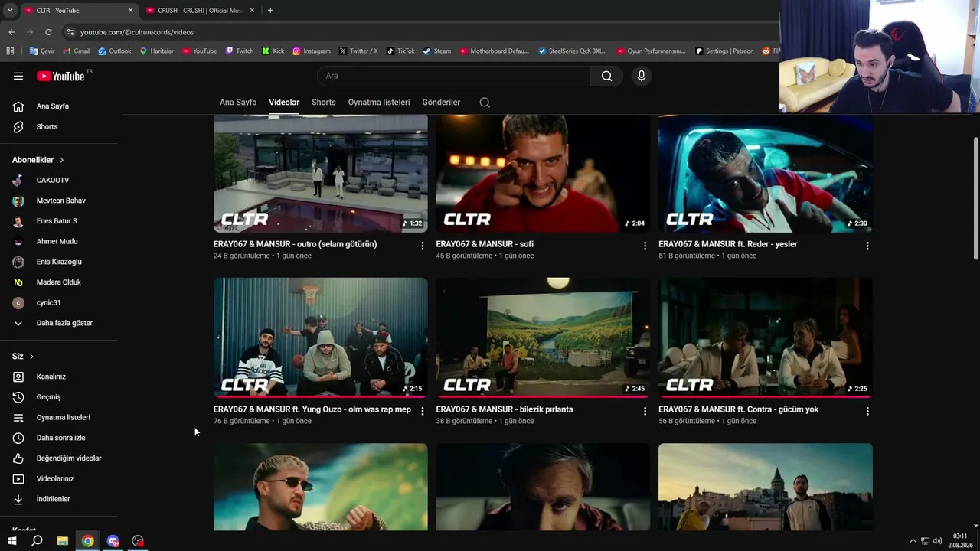Switch to channel Shorts tab
The height and width of the screenshot is (551, 980).
[x=324, y=103]
